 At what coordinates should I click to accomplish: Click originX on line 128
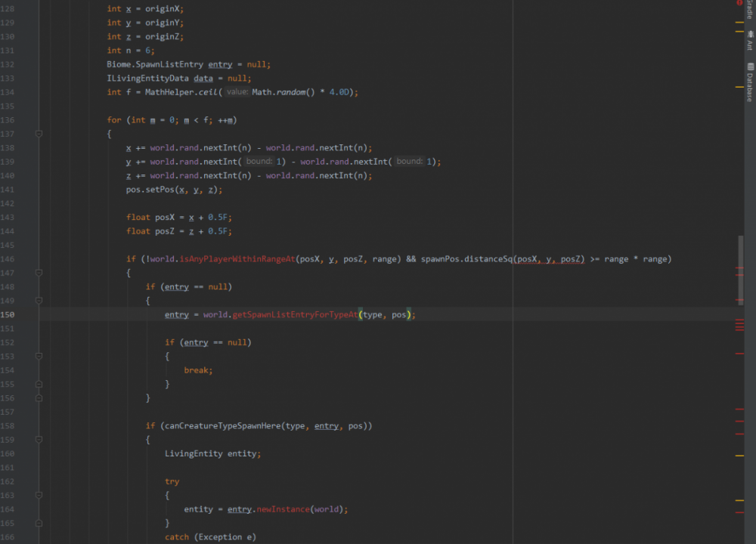click(x=162, y=8)
